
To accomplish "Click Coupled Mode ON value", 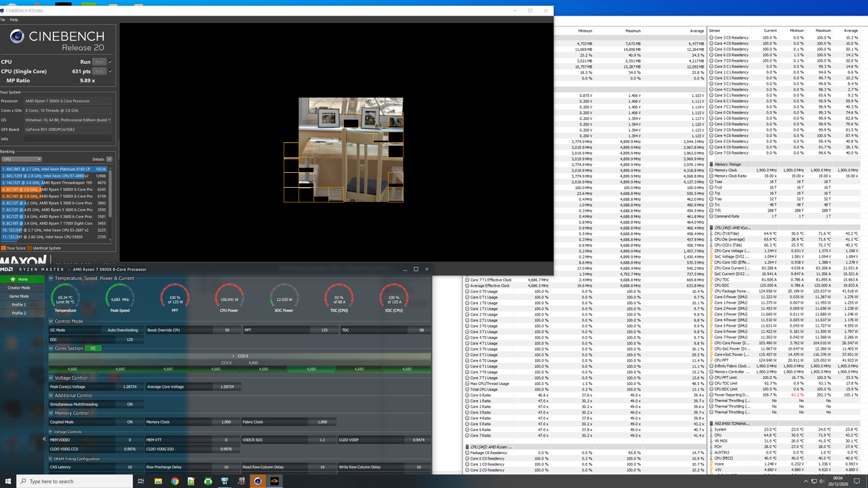I will [130, 422].
